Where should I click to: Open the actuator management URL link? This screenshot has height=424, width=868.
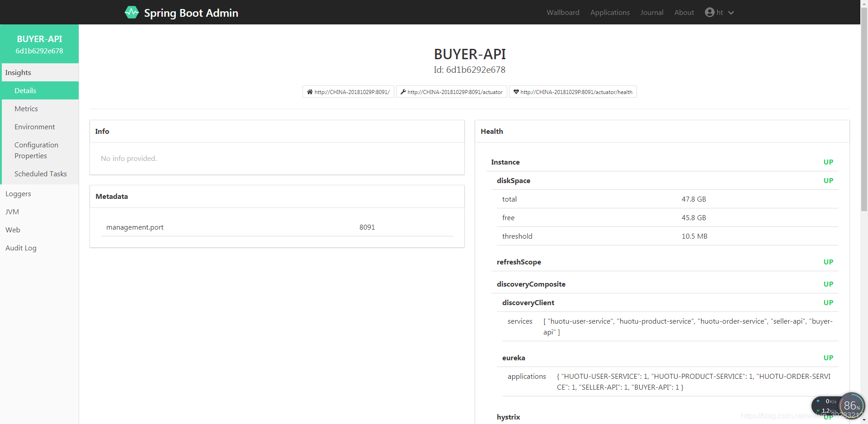coord(452,92)
